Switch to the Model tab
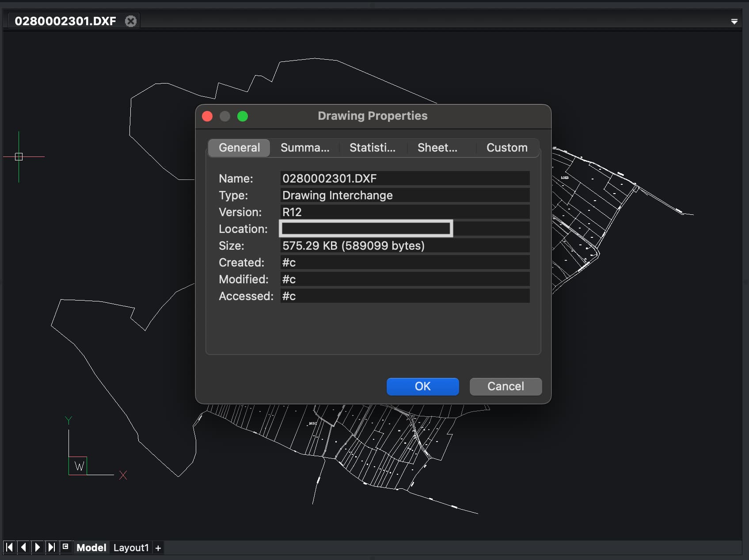 coord(91,548)
